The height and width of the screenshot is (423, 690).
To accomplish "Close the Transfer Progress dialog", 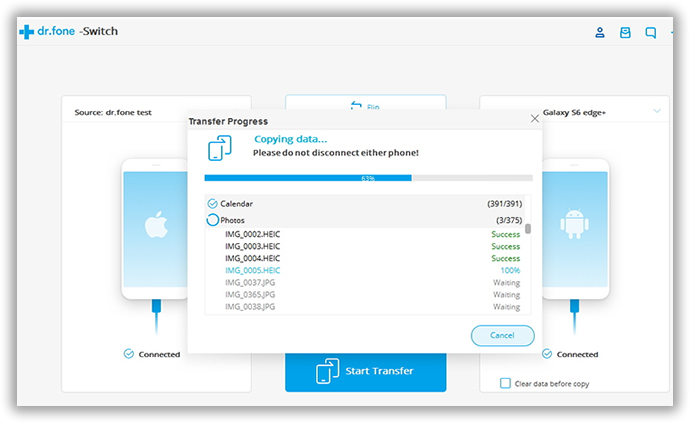I will point(535,118).
